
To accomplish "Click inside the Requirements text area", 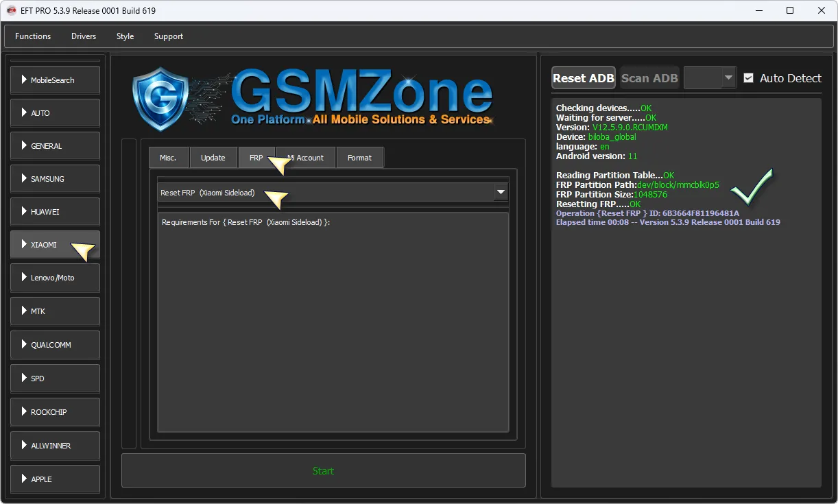I will coord(333,322).
